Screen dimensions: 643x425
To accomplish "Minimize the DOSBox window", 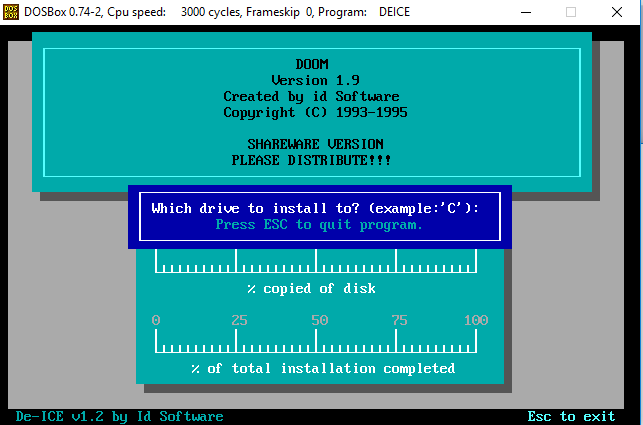I will coord(526,12).
